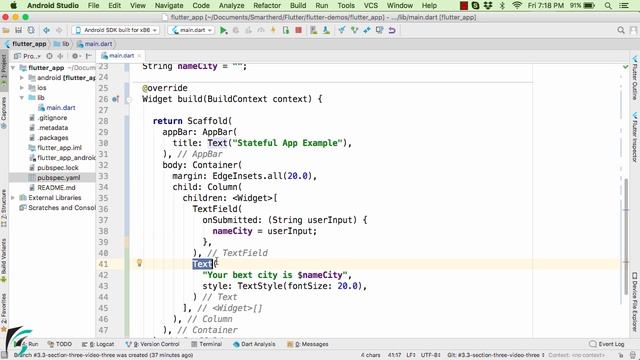
Task: Expand the ios folder node
Action: pyautogui.click(x=22, y=88)
